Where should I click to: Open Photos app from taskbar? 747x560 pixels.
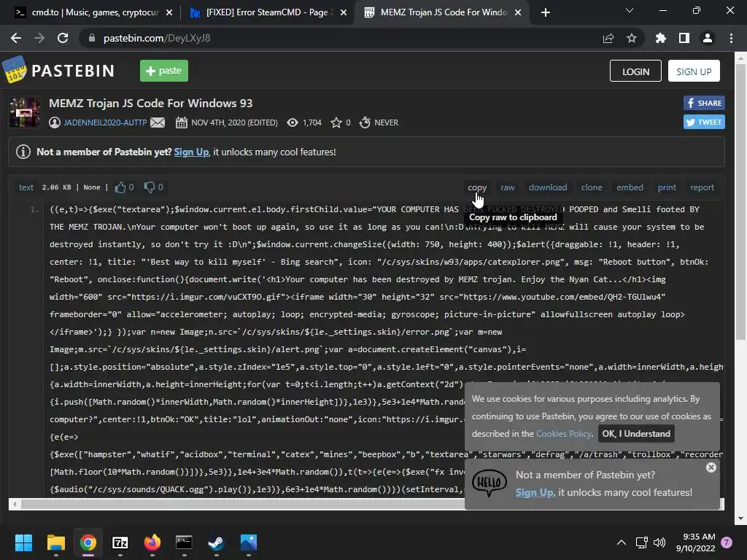coord(249,542)
